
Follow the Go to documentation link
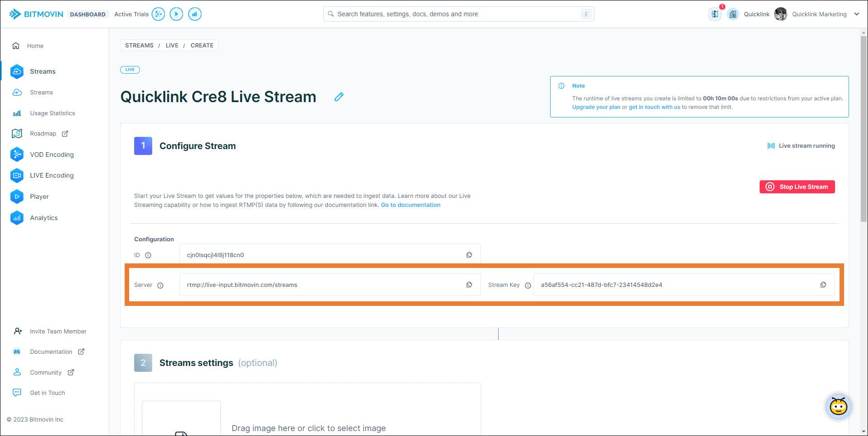coord(411,205)
